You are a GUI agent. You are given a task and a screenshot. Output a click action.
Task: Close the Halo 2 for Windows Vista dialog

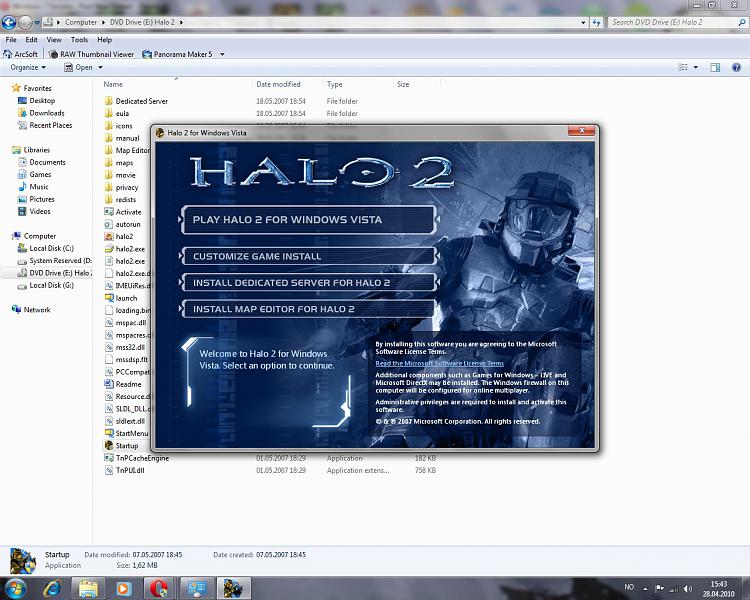point(582,130)
